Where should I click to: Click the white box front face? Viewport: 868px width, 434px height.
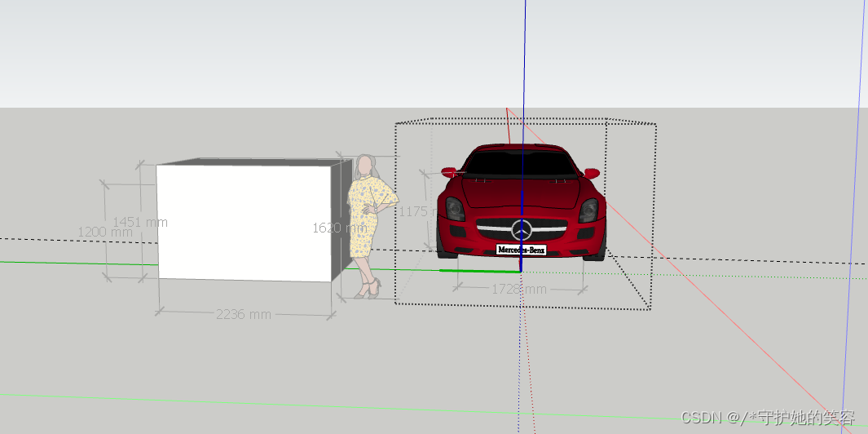click(x=245, y=223)
